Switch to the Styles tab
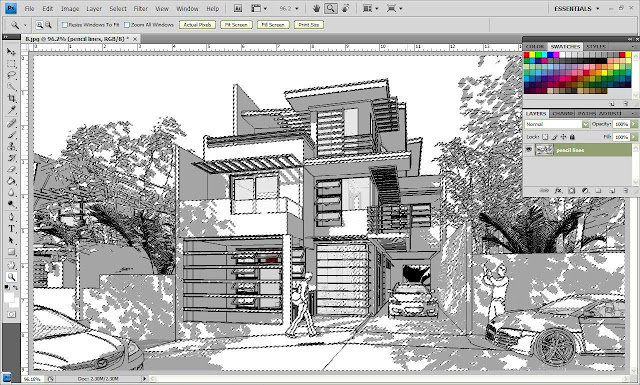Image resolution: width=640 pixels, height=385 pixels. [x=596, y=47]
